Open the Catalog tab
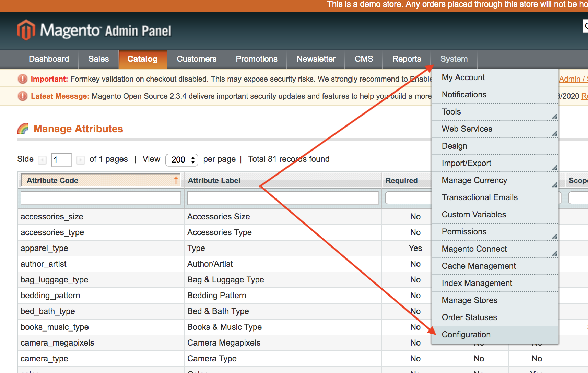Image resolution: width=588 pixels, height=373 pixels. [x=142, y=59]
